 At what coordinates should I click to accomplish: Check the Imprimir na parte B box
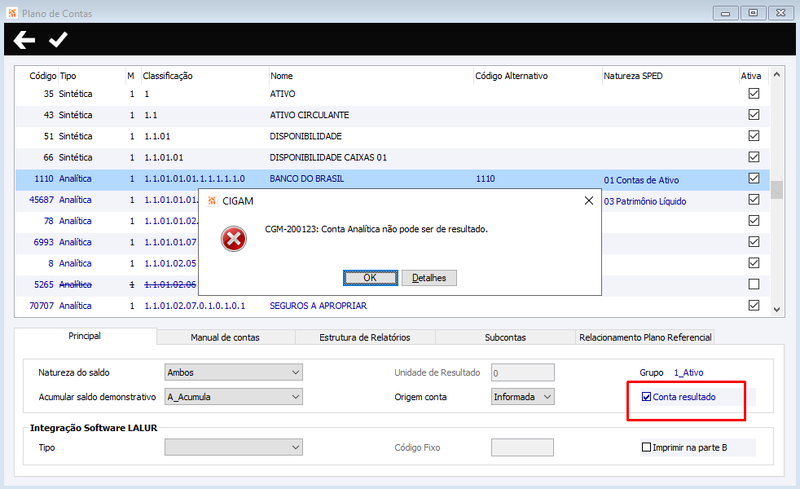click(x=646, y=447)
